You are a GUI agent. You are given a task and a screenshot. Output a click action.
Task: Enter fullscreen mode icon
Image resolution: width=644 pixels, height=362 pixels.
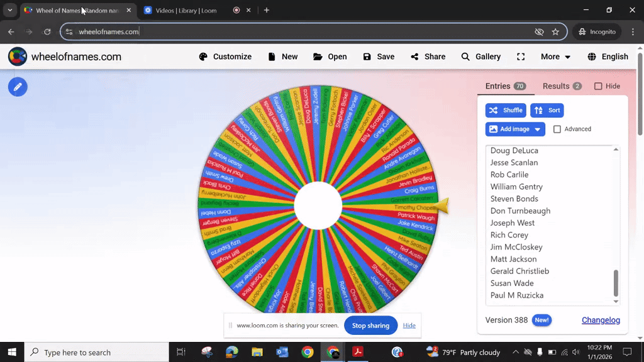(521, 57)
